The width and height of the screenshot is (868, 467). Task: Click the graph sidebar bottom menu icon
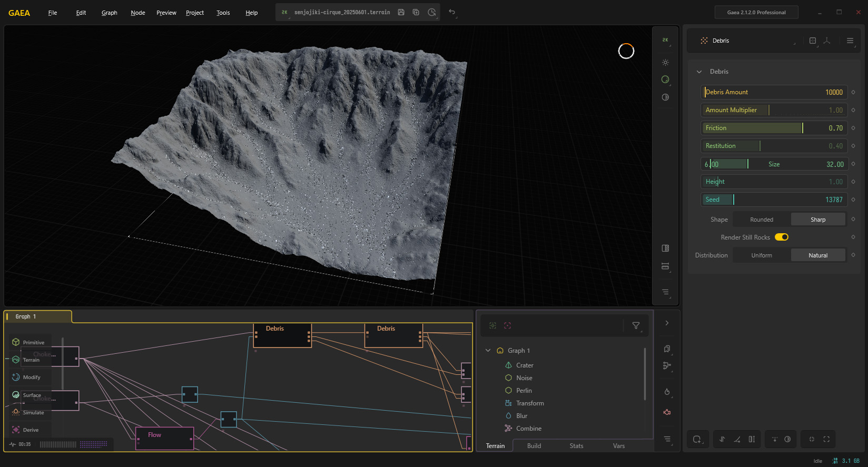coord(667,439)
